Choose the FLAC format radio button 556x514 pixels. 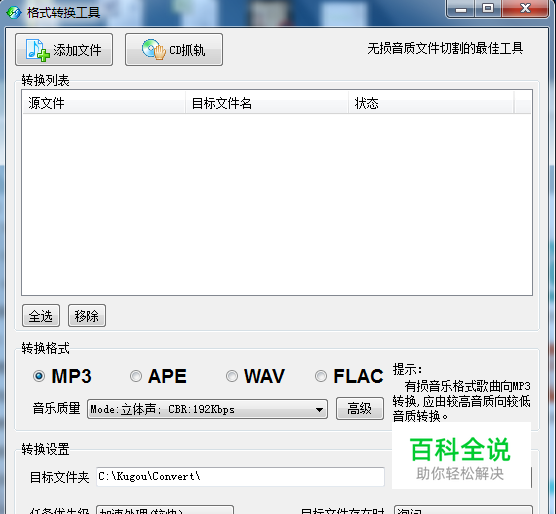coord(321,376)
